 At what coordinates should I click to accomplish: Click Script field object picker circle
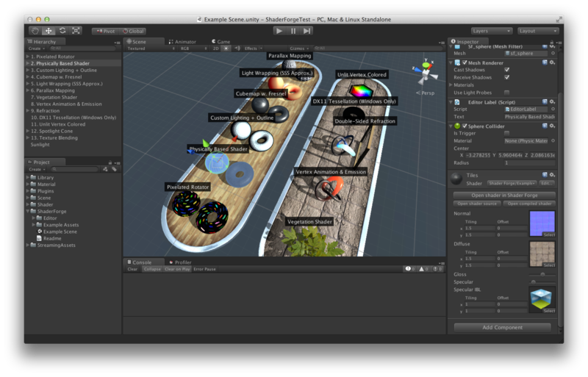click(x=553, y=109)
